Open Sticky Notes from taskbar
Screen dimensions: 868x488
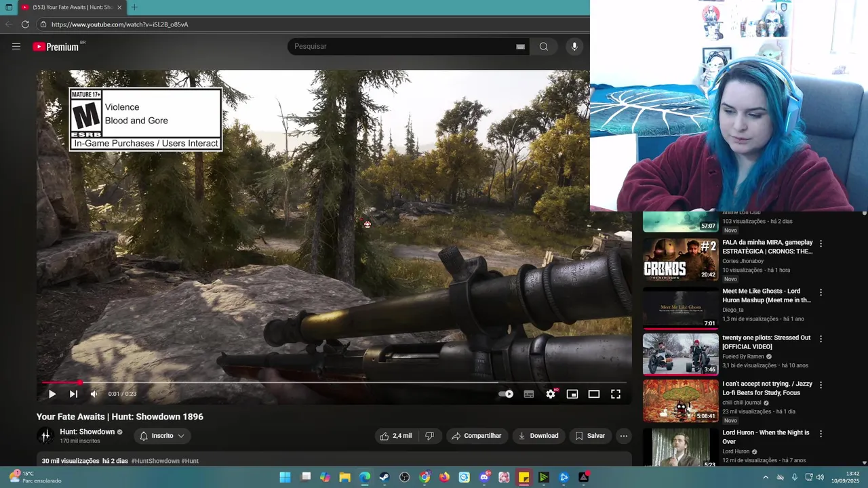524,477
